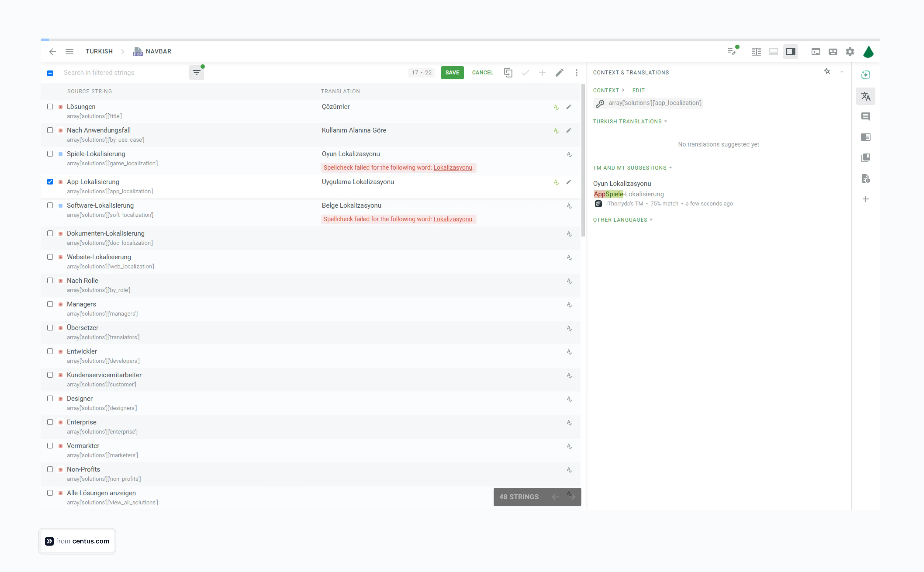
Task: Select the Lösungen string checkbox
Action: [50, 107]
